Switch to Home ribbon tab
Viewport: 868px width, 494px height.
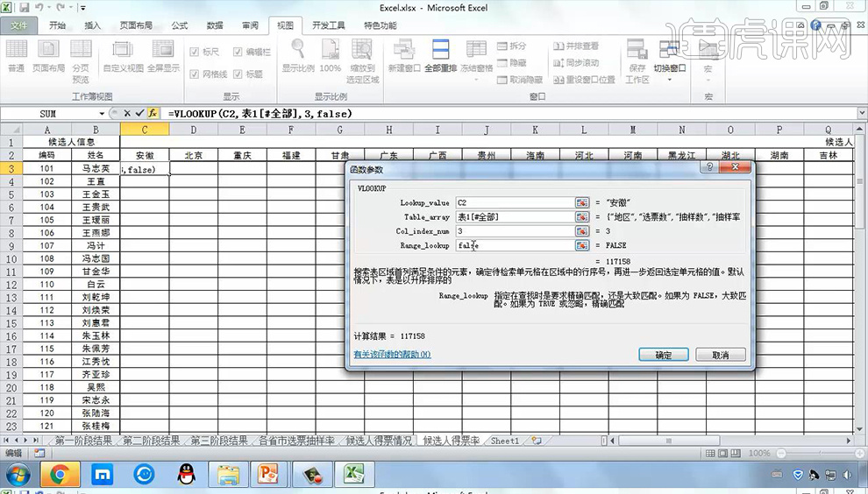pos(57,25)
